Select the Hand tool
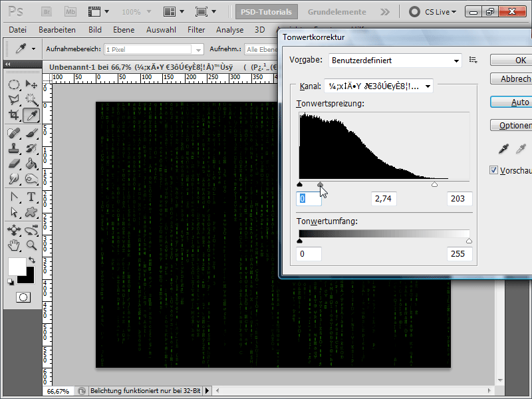 pos(13,245)
